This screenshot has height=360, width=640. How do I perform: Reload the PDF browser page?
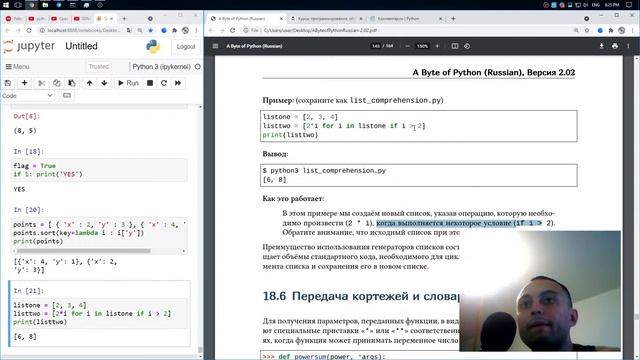232,30
